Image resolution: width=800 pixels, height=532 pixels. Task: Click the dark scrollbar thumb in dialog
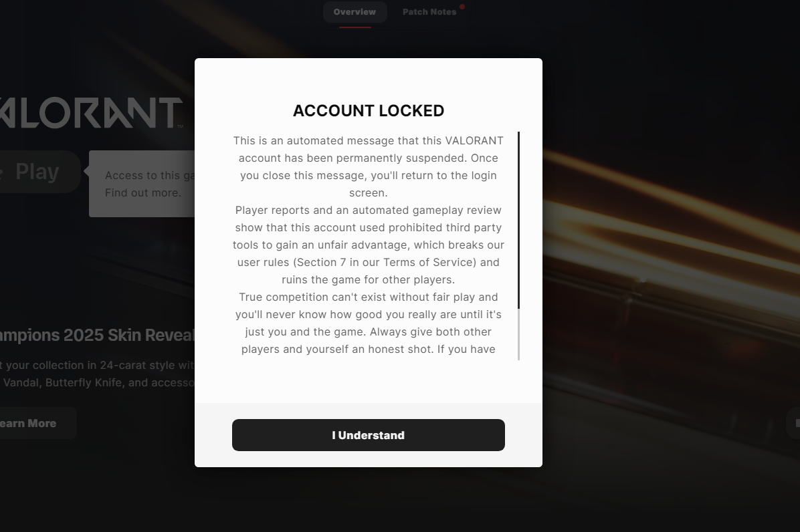[518, 221]
